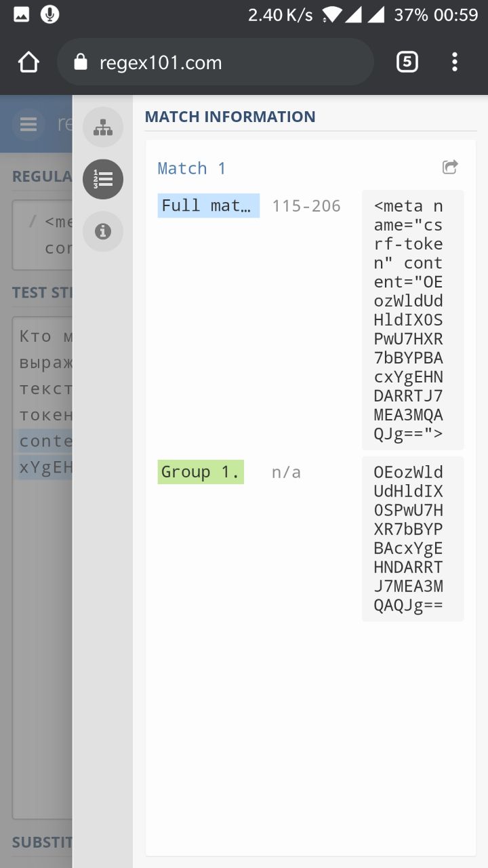
Task: Click the Match 1 heading
Action: 192,168
